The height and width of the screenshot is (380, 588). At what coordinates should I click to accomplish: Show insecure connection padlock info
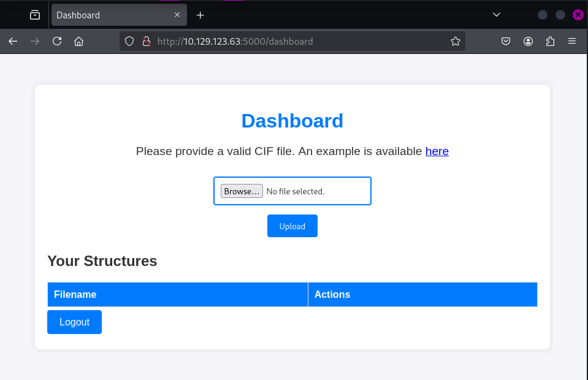click(x=146, y=42)
